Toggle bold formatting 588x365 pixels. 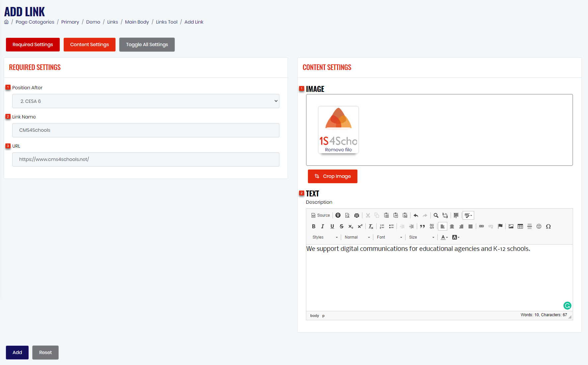314,226
